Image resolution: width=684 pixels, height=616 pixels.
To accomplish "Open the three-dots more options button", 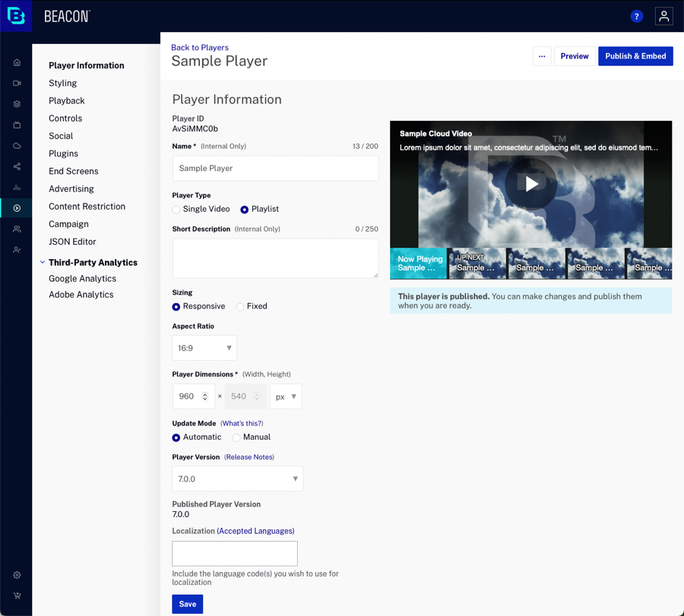I will [542, 56].
